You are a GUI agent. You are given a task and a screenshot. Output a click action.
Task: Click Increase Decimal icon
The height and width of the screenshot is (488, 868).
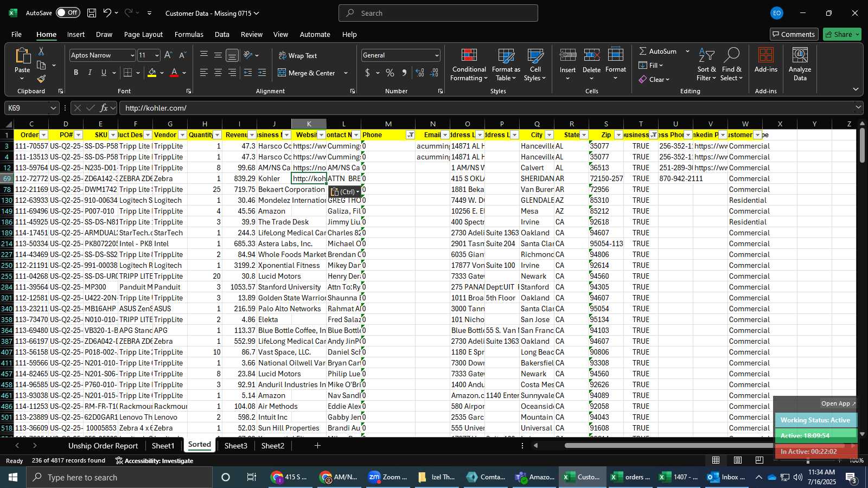[x=420, y=73]
